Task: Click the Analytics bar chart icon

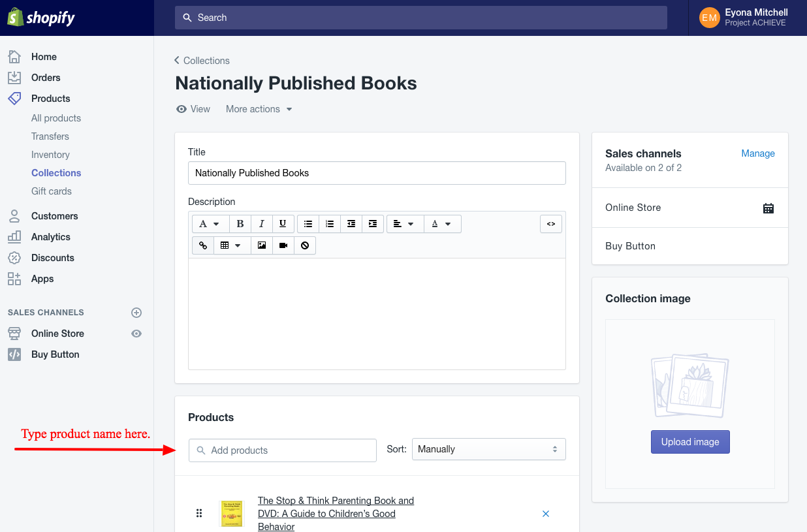Action: 14,237
